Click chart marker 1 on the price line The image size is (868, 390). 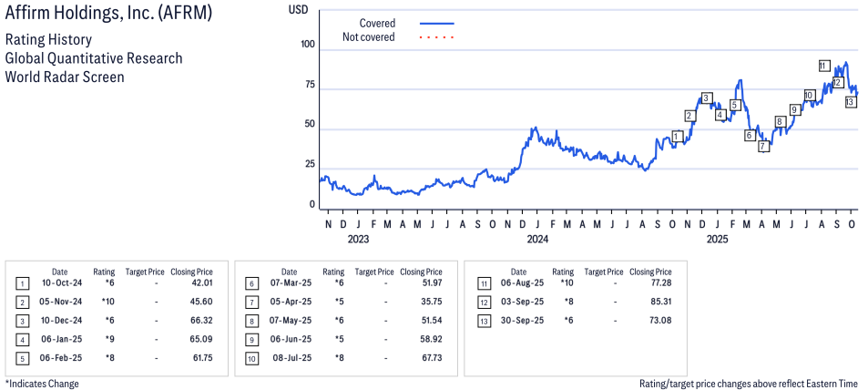tap(676, 136)
